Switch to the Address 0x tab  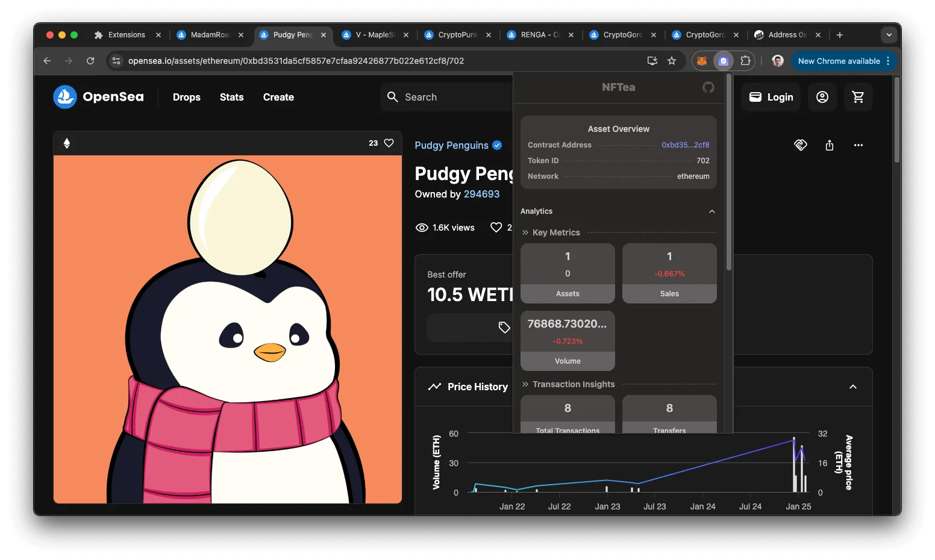(x=788, y=35)
